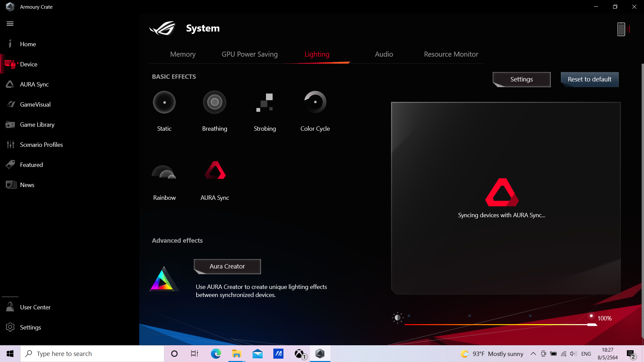The height and width of the screenshot is (362, 644).
Task: Click the AURA Sync preview logo
Action: [x=502, y=192]
